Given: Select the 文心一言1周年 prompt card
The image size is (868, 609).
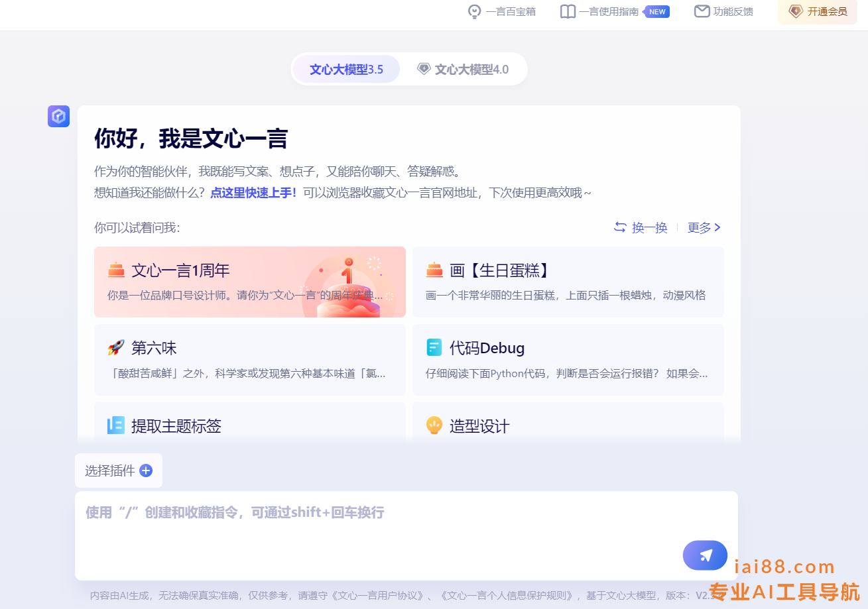Looking at the screenshot, I should click(249, 282).
